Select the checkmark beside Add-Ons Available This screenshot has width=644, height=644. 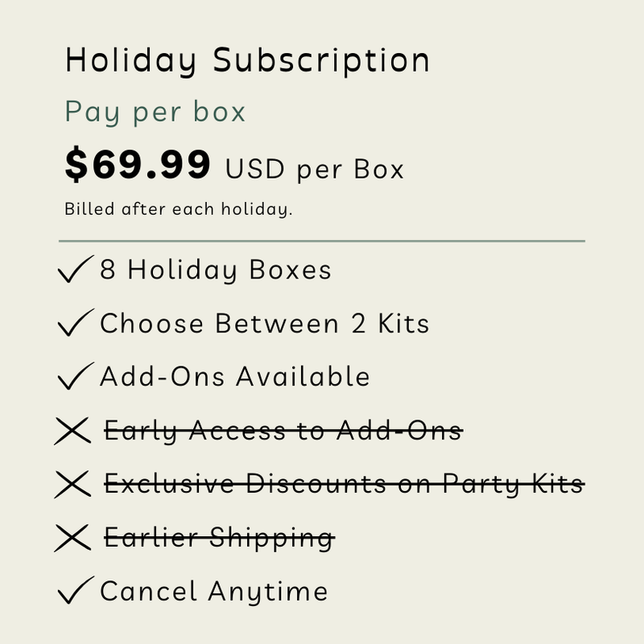pyautogui.click(x=76, y=376)
